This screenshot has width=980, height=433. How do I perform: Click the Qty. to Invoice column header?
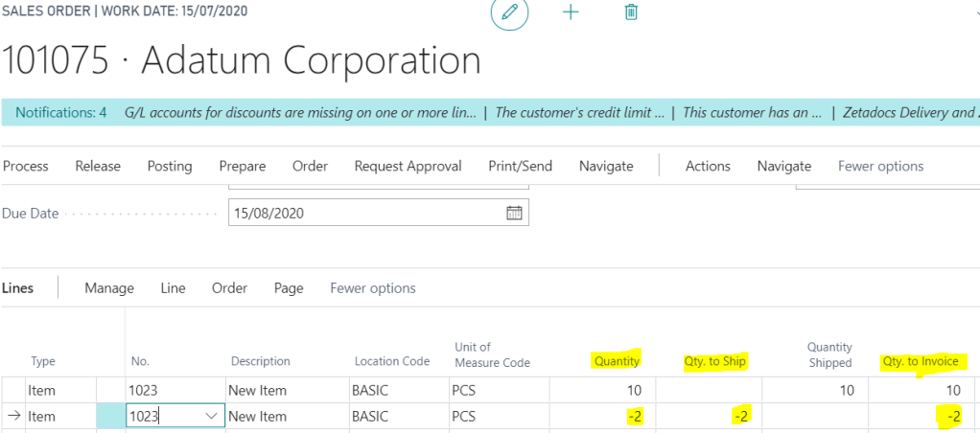point(921,361)
